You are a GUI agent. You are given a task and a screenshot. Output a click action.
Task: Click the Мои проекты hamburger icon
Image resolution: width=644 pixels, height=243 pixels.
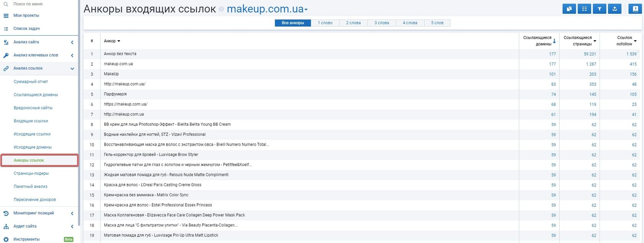pyautogui.click(x=6, y=16)
